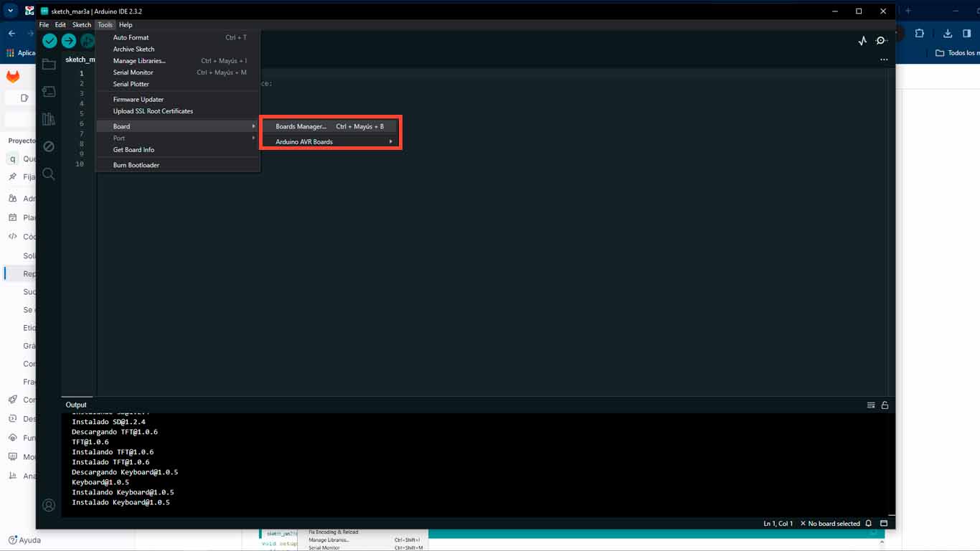
Task: Select the Output panel tab
Action: tap(76, 405)
